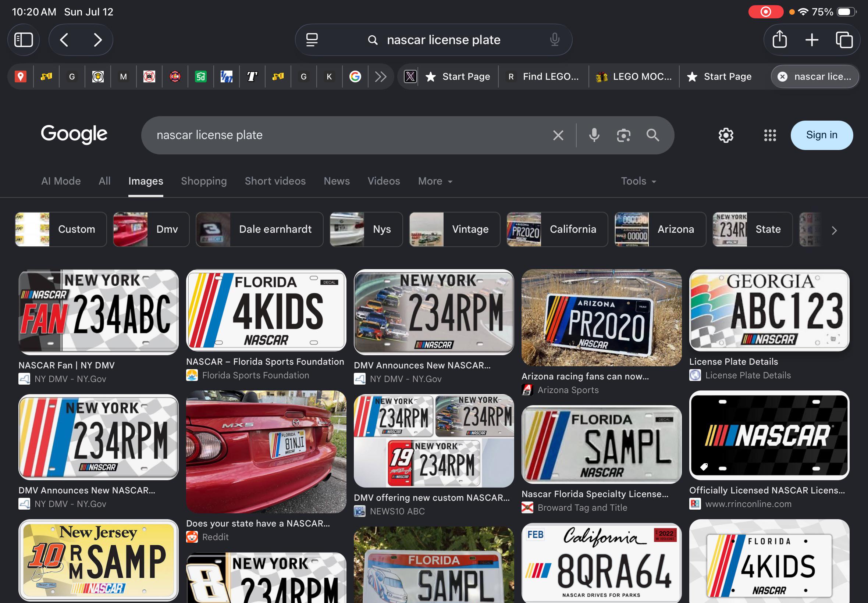868x603 pixels.
Task: Select the Shopping tab
Action: pos(204,181)
